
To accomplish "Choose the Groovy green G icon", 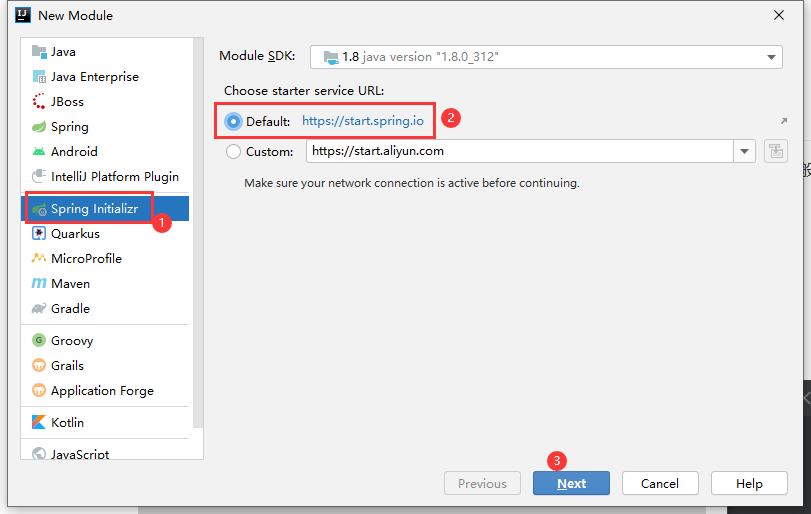I will tap(39, 340).
